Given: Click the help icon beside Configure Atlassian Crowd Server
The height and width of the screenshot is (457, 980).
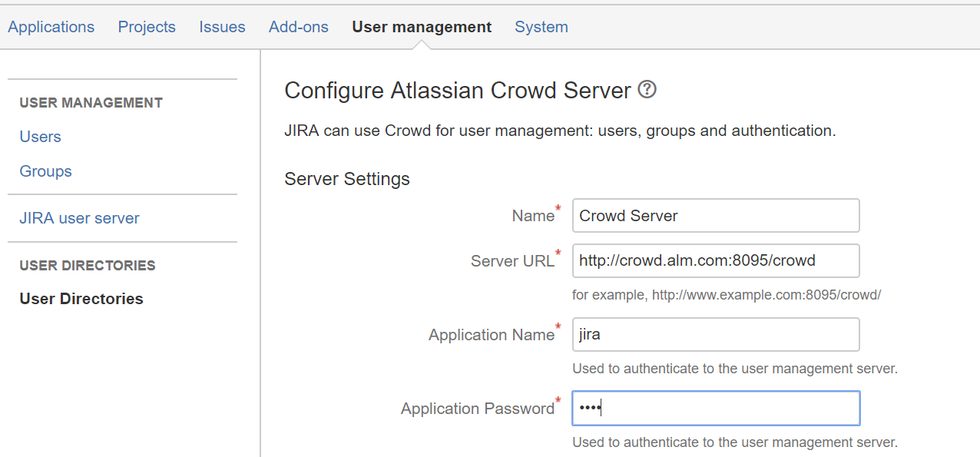Looking at the screenshot, I should pos(647,90).
